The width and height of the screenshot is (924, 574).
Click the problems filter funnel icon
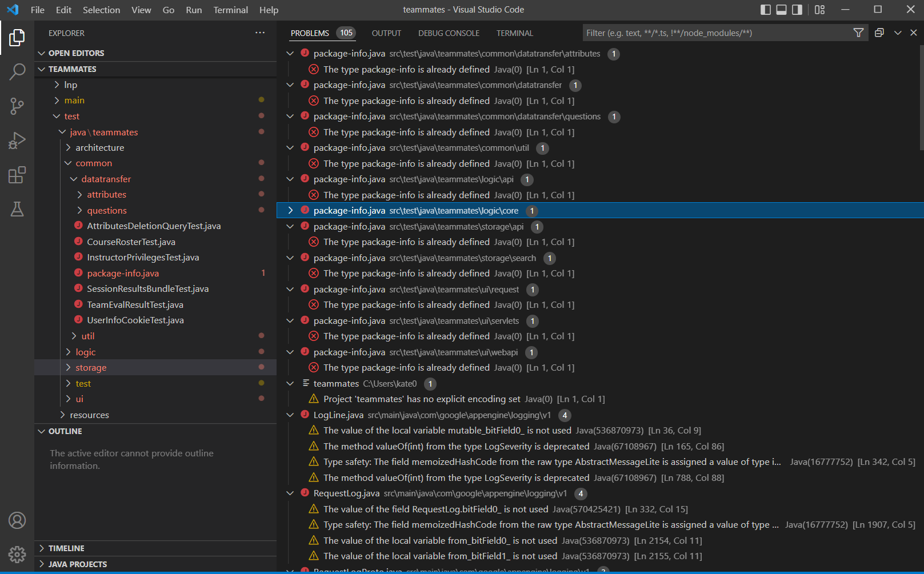[x=858, y=33]
